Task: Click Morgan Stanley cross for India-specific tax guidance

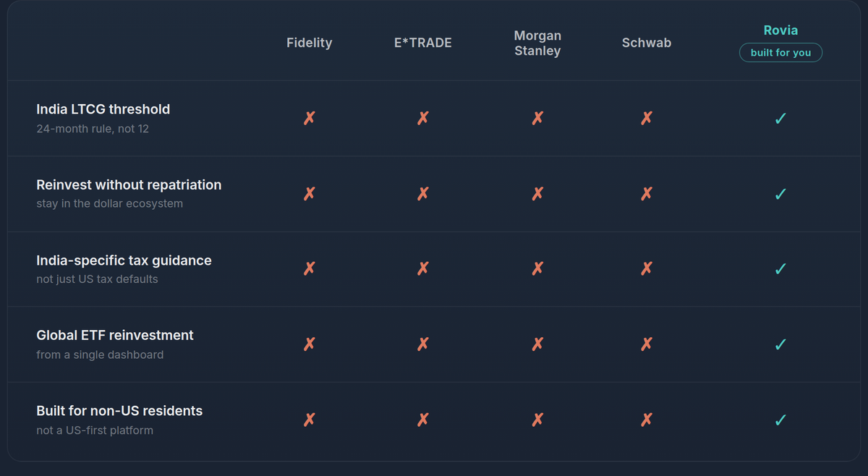Action: tap(537, 268)
